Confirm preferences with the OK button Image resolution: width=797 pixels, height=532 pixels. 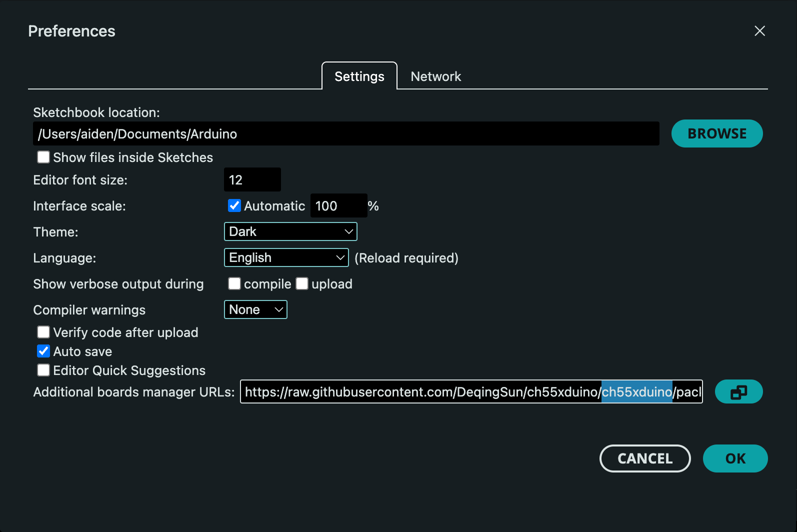[x=735, y=458]
